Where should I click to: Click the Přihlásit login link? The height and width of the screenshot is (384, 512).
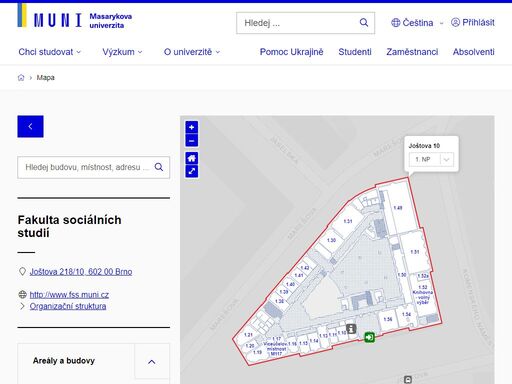point(473,22)
